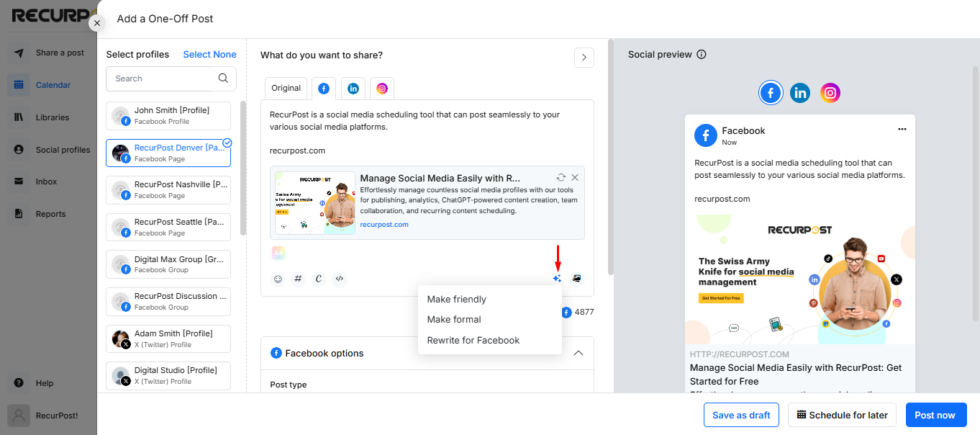This screenshot has width=980, height=435.
Task: Select the RecurPost Nashville Facebook Page
Action: tap(168, 190)
